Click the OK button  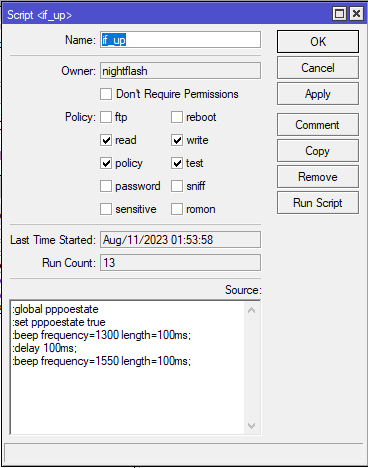click(318, 42)
